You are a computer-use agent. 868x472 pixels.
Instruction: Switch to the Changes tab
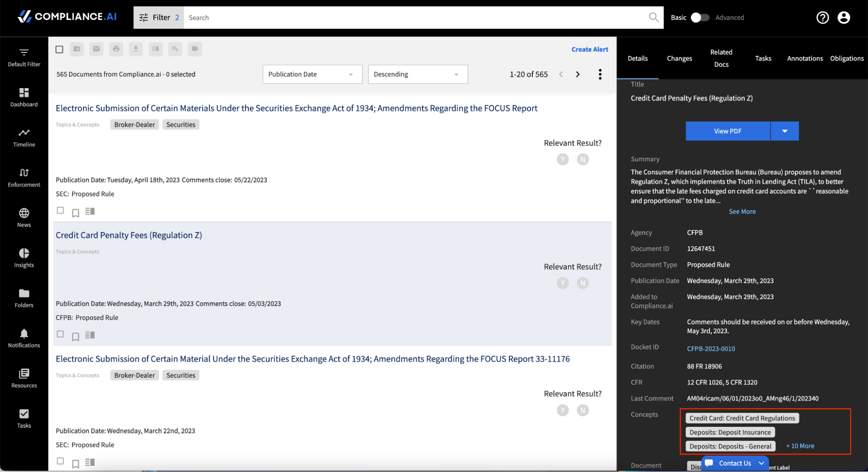[x=679, y=59]
